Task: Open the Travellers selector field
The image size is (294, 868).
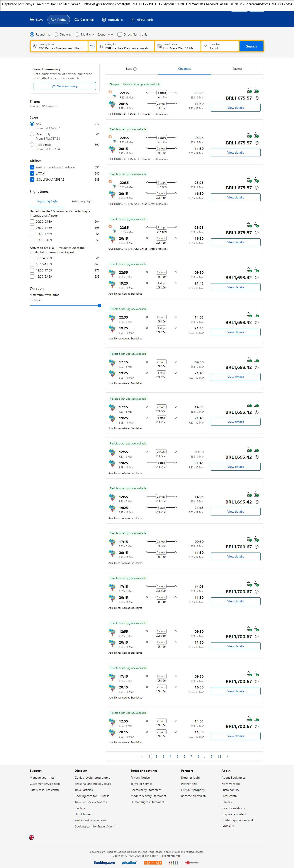Action: point(220,46)
